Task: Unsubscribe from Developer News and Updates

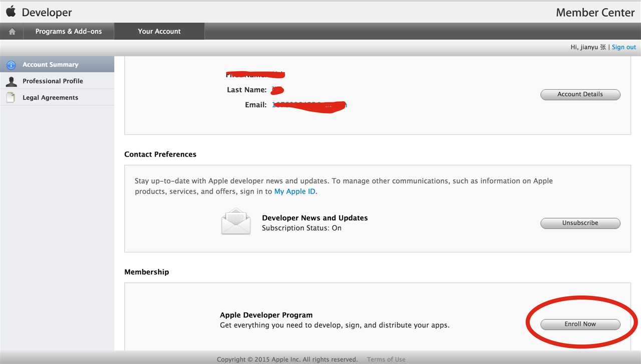Action: tap(580, 223)
